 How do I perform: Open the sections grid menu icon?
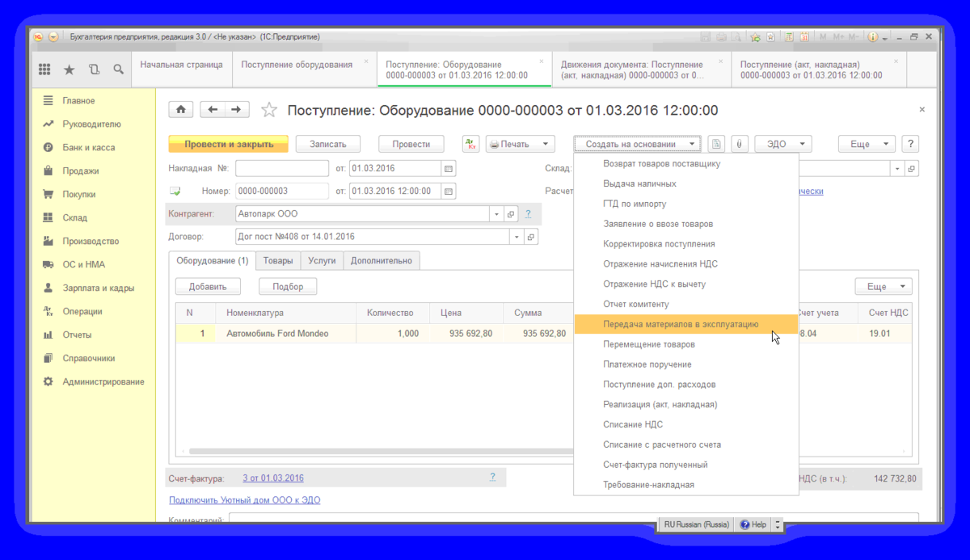44,69
